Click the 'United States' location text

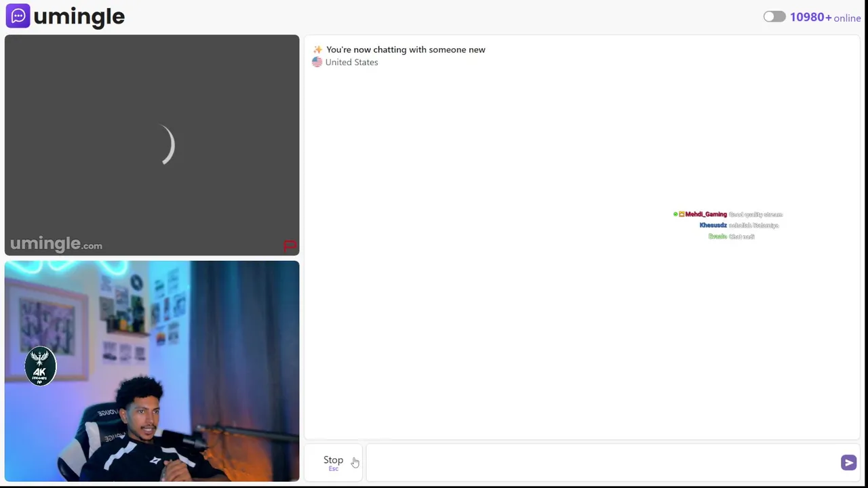[x=351, y=62]
